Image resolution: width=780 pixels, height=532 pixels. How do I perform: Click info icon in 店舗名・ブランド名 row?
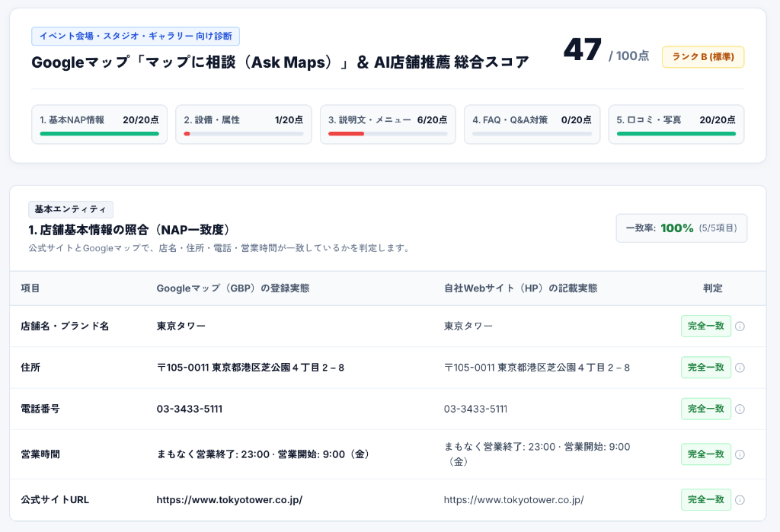coord(740,327)
